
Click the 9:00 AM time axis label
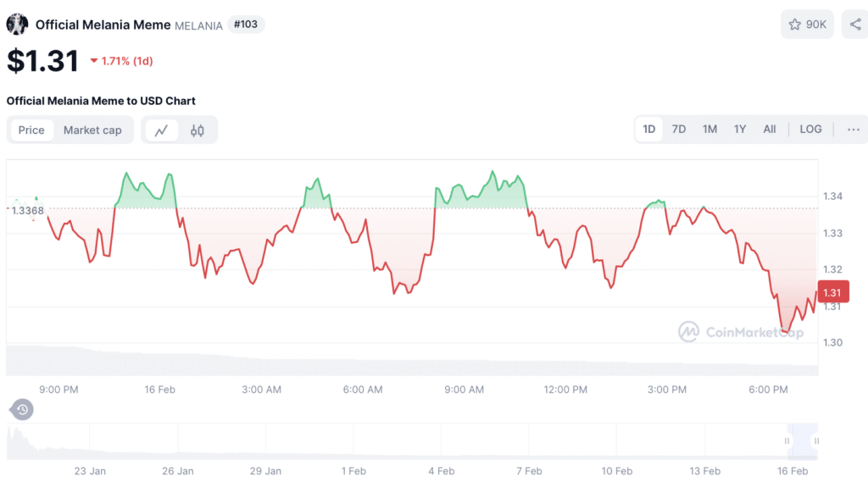tap(464, 390)
